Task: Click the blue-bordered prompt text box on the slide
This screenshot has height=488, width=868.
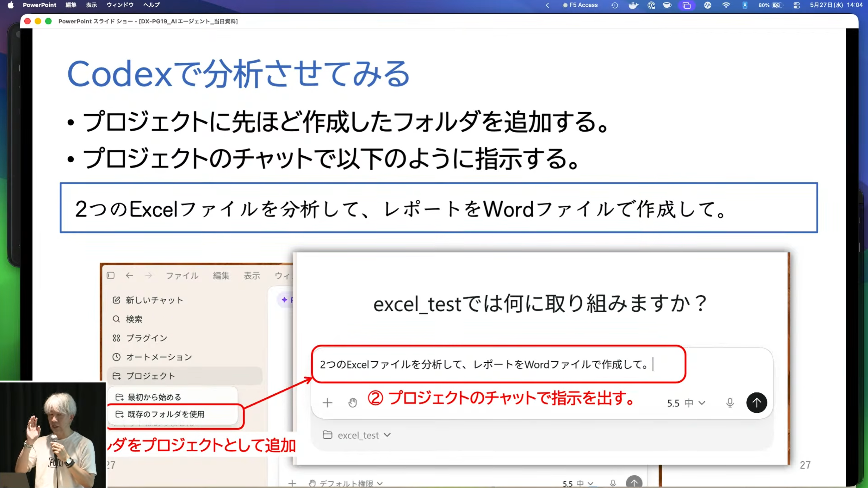Action: tap(439, 208)
